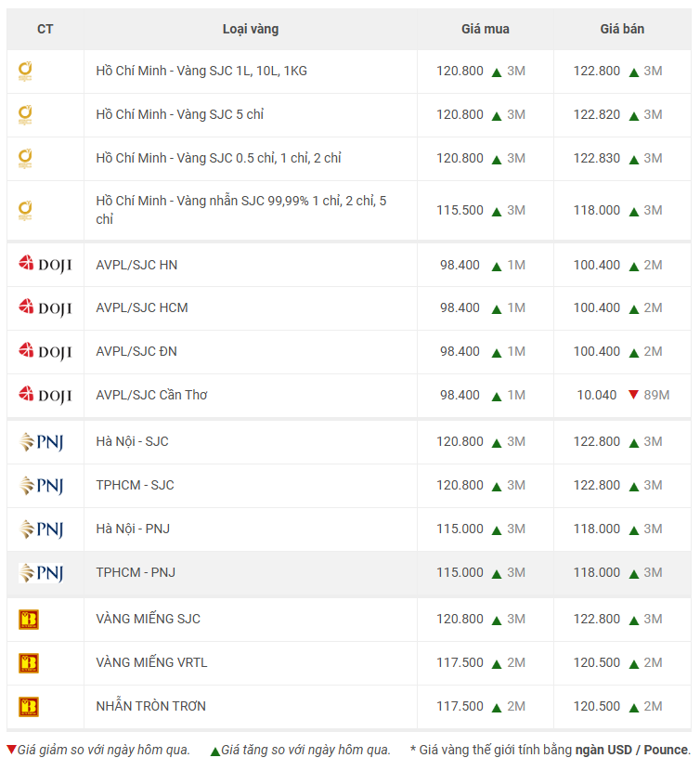Image resolution: width=700 pixels, height=771 pixels.
Task: Select Hồ Chí Minh - Vàng SJC 5 chỉ
Action: point(180,114)
